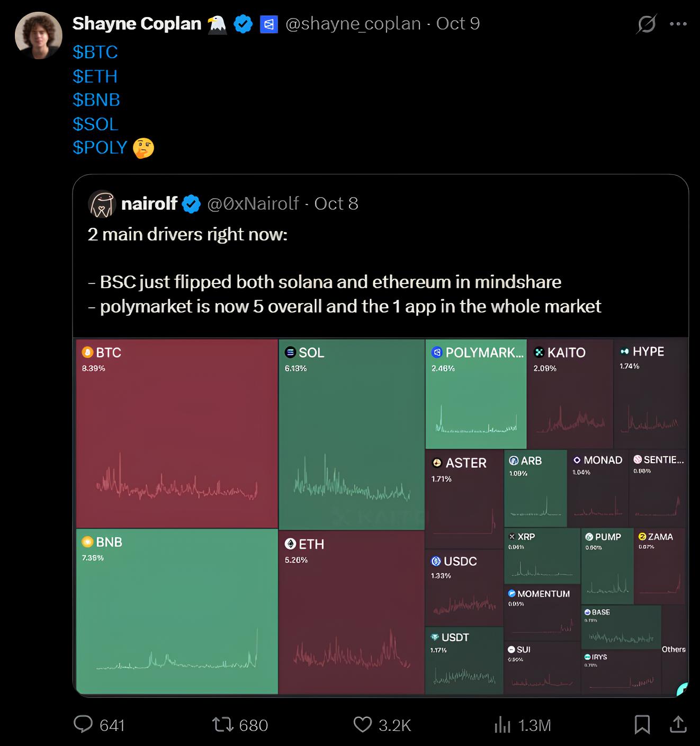
Task: Click Shayne Coplan's verified checkmark badge
Action: [x=243, y=24]
